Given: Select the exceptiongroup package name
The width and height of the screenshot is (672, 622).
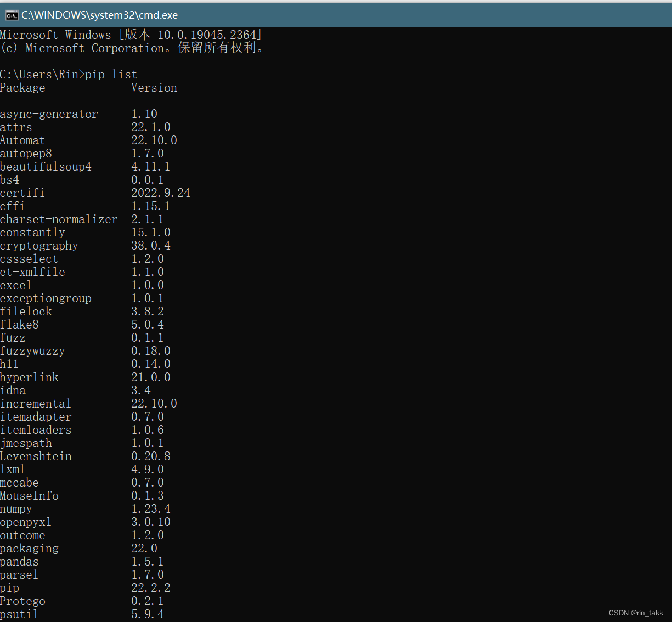Looking at the screenshot, I should click(46, 298).
